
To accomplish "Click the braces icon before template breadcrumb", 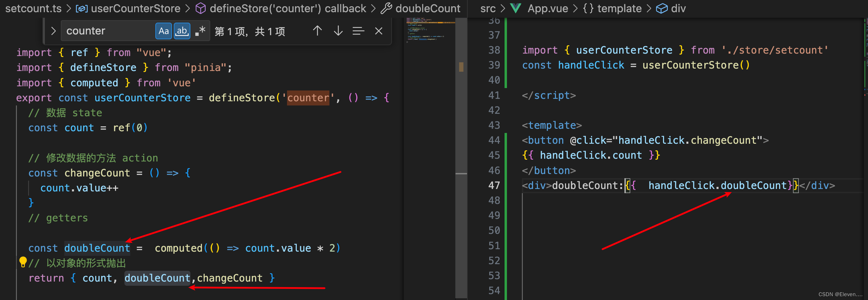I will (x=588, y=8).
